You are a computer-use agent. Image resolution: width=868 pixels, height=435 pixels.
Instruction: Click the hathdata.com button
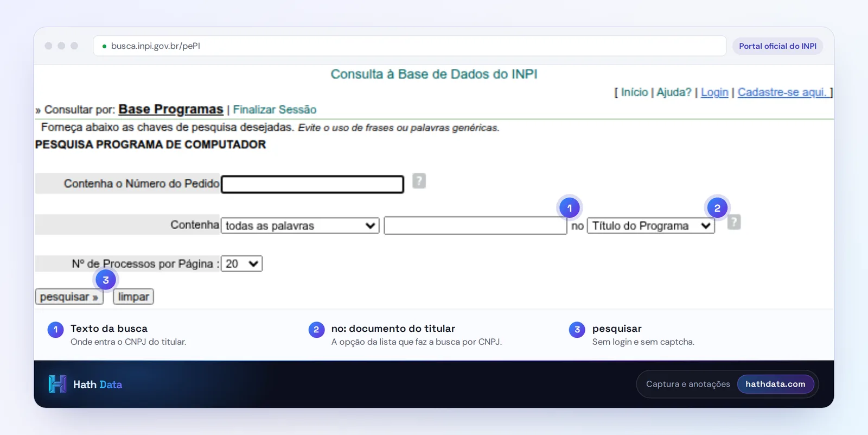[x=775, y=384]
